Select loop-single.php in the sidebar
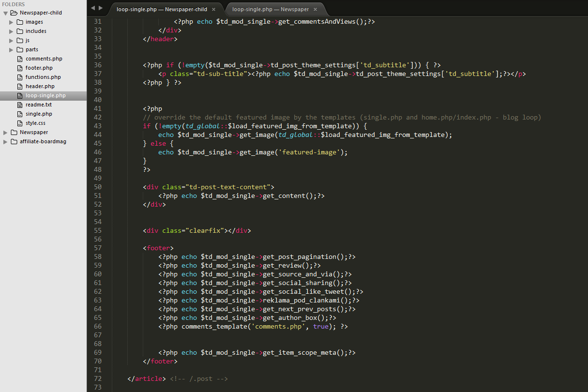This screenshot has height=392, width=588. [x=45, y=96]
